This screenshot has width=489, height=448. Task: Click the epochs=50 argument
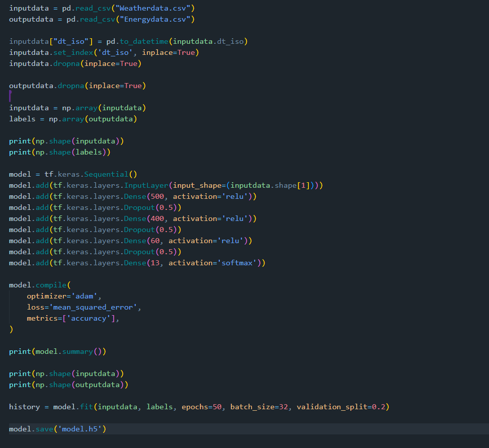click(201, 407)
